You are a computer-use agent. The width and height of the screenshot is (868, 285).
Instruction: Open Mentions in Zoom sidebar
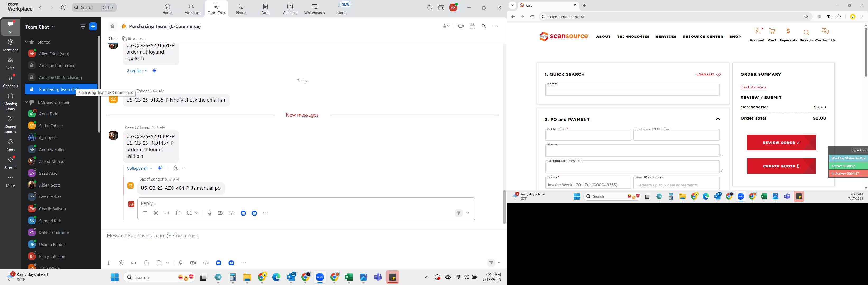11,45
